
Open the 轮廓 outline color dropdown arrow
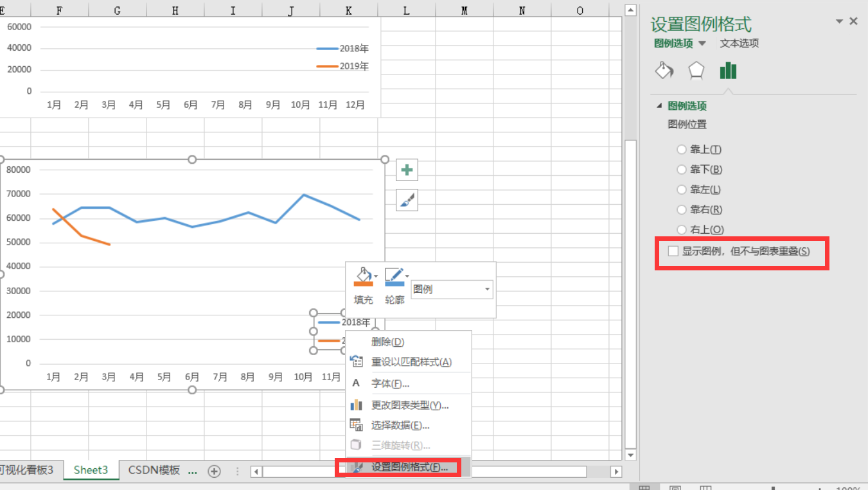pyautogui.click(x=407, y=276)
